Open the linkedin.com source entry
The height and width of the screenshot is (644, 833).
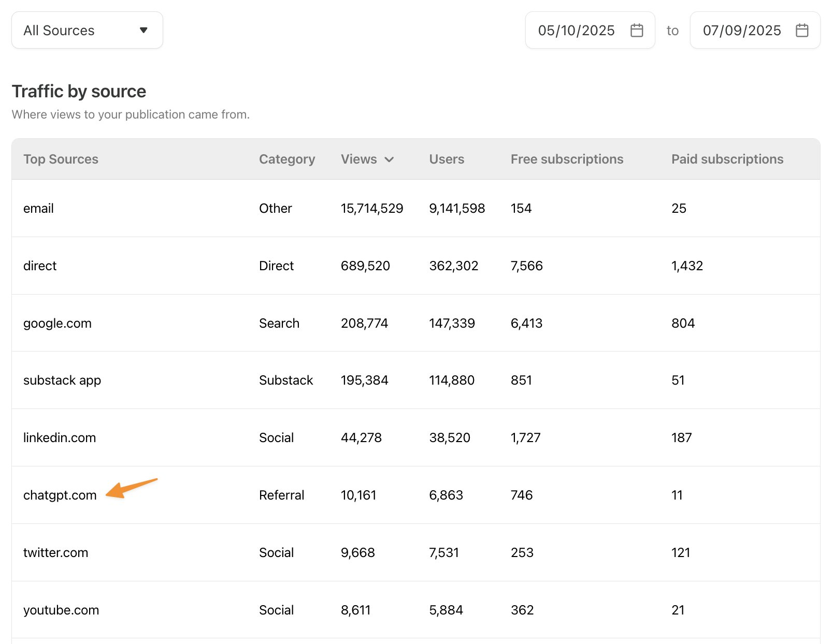[x=60, y=438]
